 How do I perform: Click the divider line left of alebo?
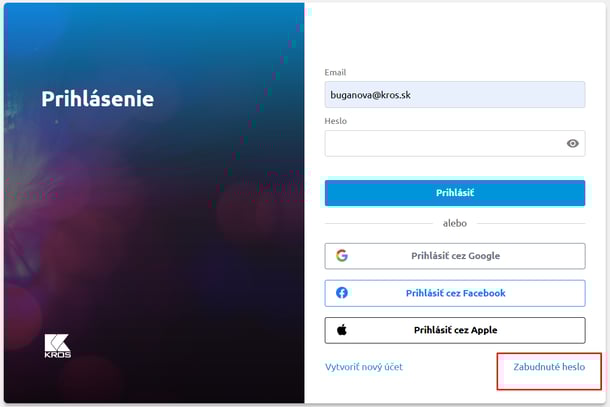coord(379,224)
